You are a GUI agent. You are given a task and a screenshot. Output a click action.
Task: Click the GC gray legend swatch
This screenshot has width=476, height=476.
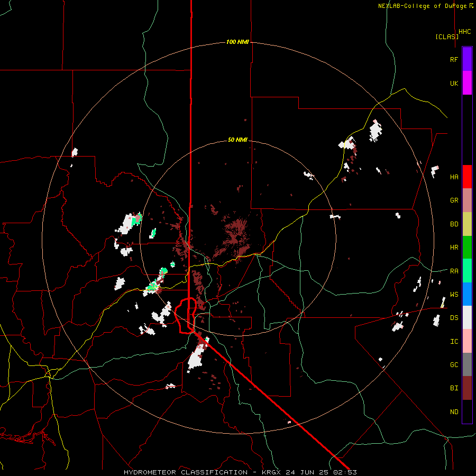point(467,364)
